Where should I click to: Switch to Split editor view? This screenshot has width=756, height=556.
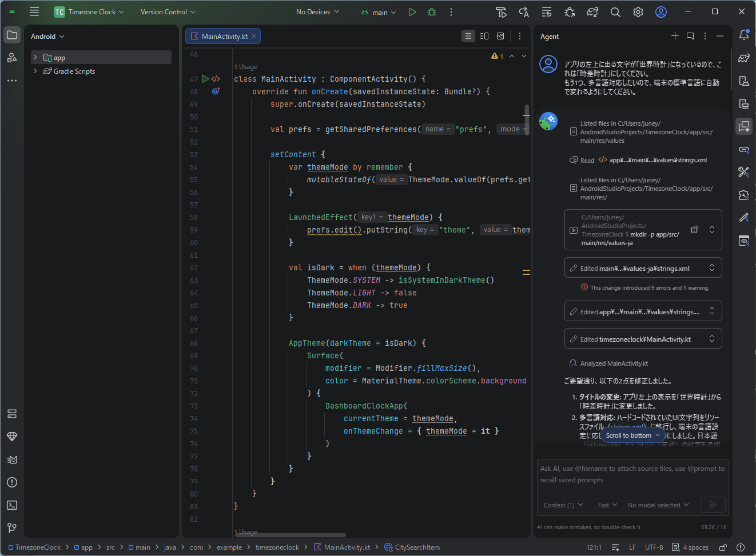click(x=484, y=36)
